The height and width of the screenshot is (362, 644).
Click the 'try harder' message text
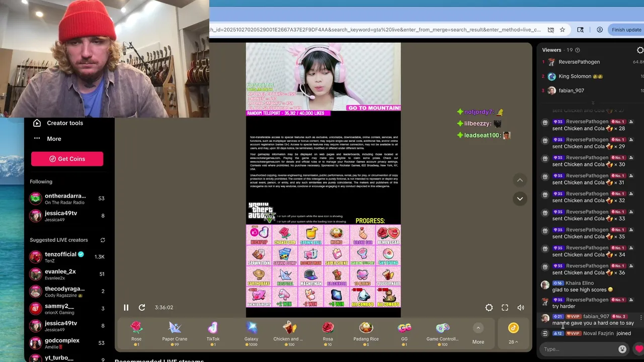coord(562,306)
